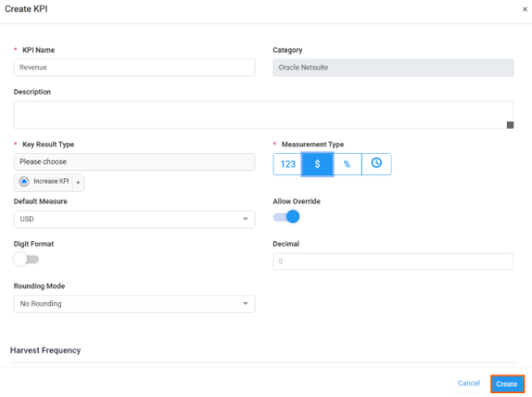532x397 pixels.
Task: Open the Rounding Mode dropdown
Action: 134,304
